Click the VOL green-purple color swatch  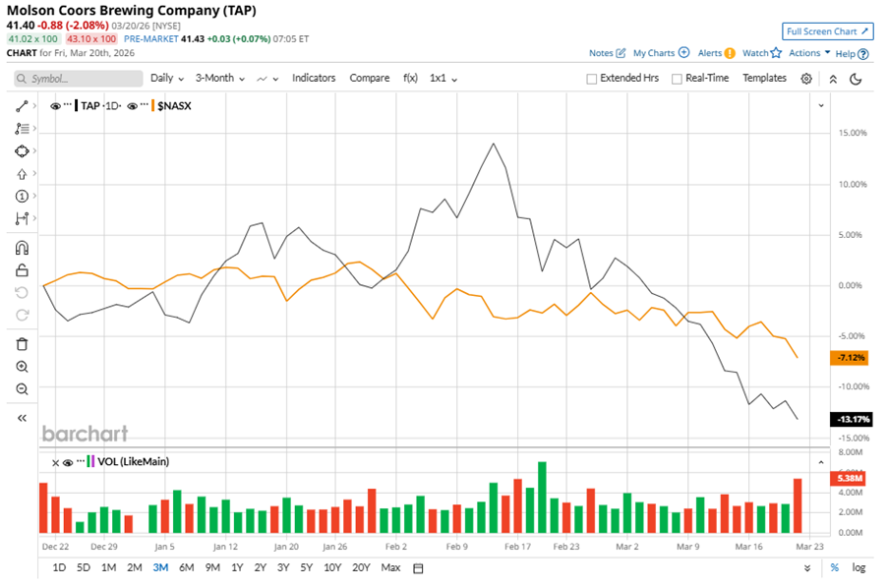[90, 461]
